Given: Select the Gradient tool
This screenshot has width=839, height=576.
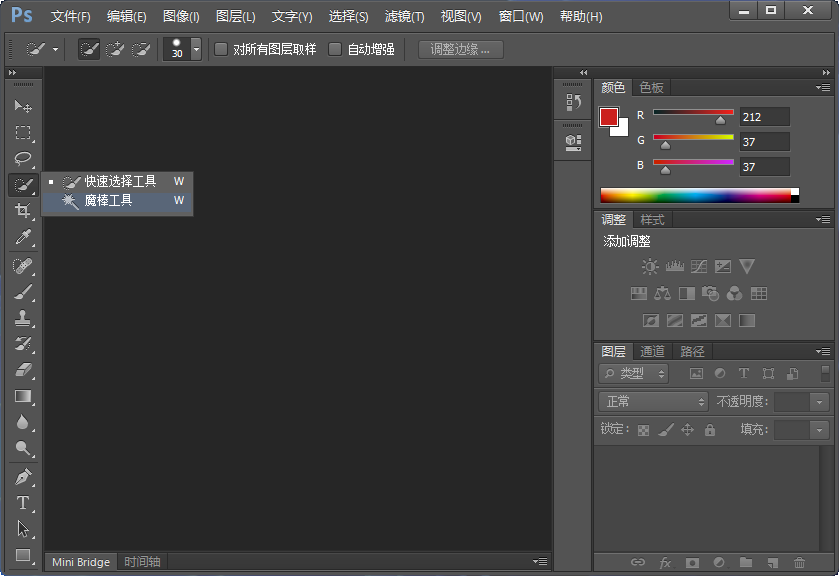Looking at the screenshot, I should [23, 396].
